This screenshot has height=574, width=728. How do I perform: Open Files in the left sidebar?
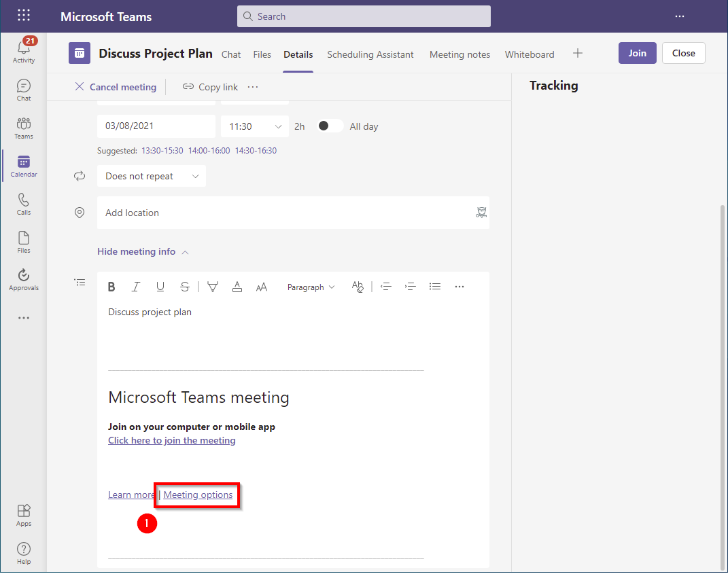24,243
